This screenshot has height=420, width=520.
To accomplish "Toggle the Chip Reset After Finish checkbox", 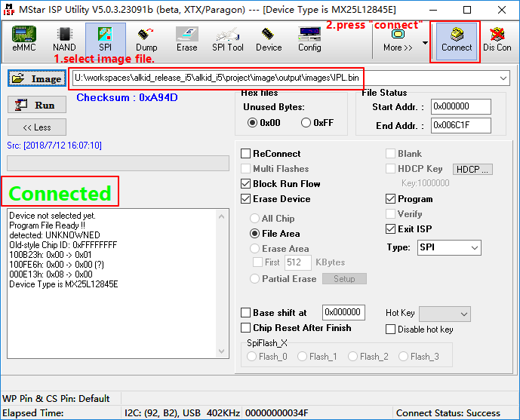I will pyautogui.click(x=246, y=328).
